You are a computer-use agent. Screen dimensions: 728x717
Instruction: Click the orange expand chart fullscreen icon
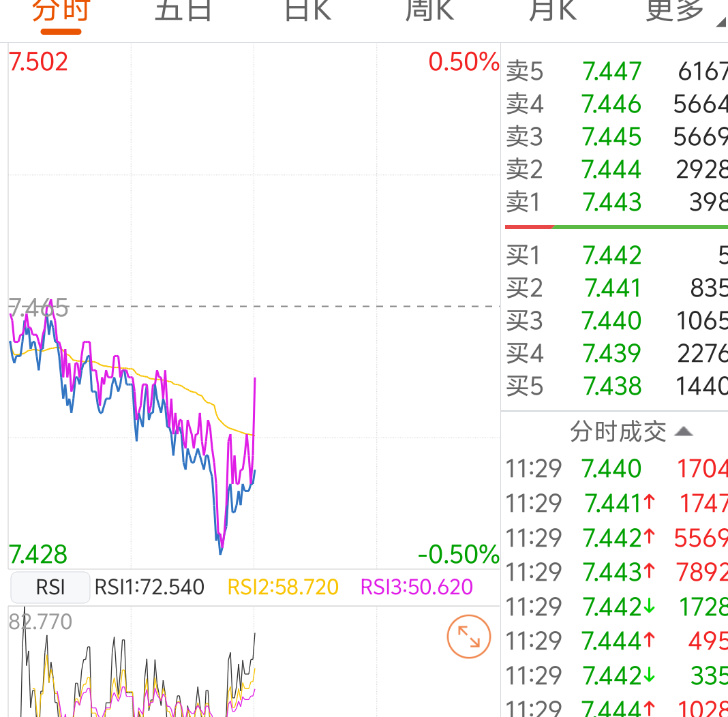point(468,637)
